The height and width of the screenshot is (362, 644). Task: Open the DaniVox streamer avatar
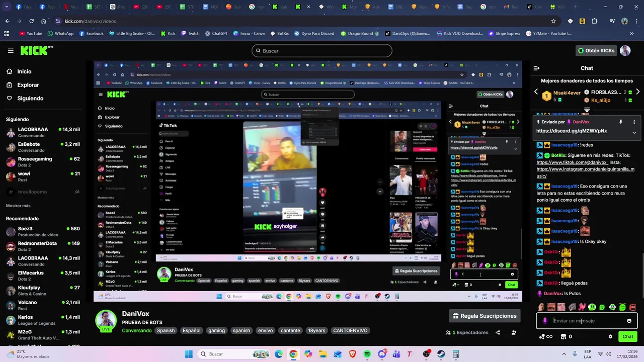coord(106,320)
